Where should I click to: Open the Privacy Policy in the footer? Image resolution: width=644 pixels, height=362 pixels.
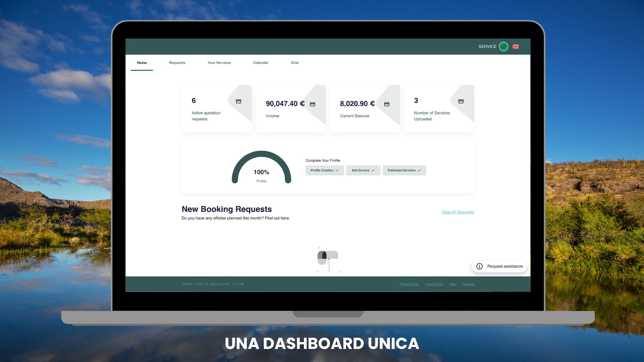pyautogui.click(x=409, y=284)
